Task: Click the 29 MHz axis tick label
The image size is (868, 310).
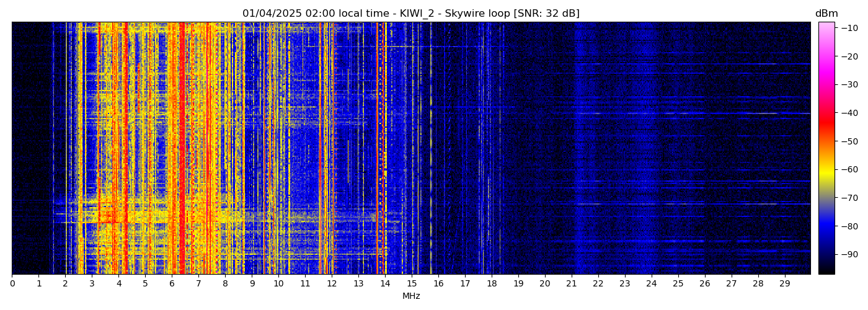Action: point(784,283)
